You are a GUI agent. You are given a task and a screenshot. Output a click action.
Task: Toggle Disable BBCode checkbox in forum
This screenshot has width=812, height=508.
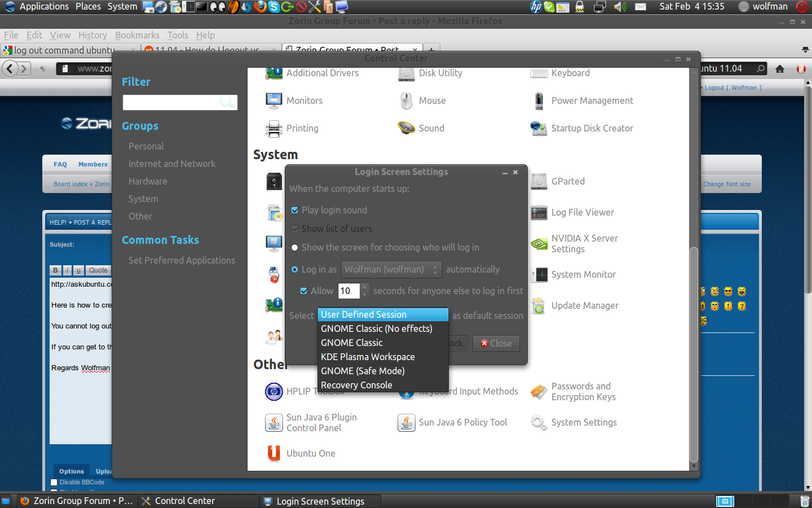pos(54,482)
